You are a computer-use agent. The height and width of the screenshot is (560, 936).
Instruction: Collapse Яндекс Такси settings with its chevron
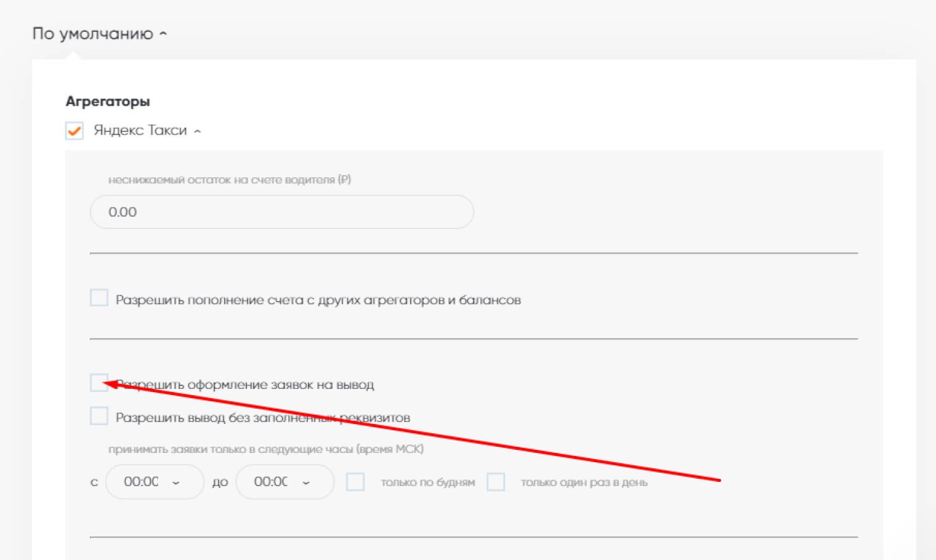(198, 131)
